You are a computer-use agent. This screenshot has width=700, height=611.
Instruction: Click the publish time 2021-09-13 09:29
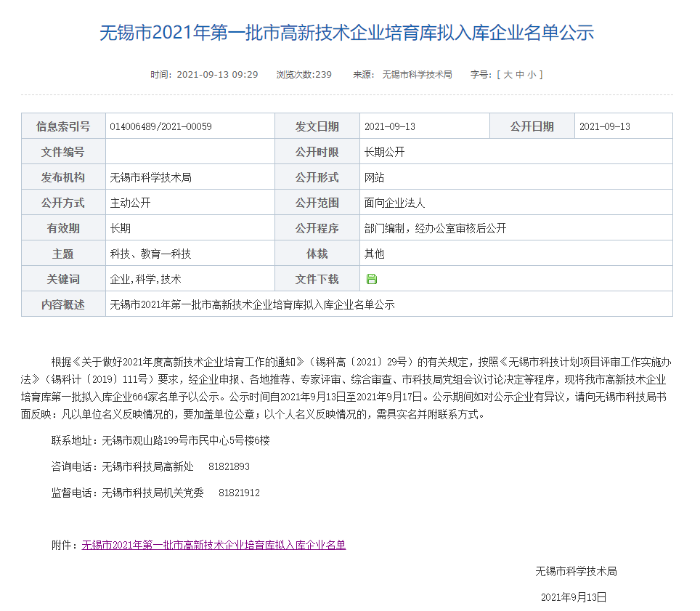[217, 74]
